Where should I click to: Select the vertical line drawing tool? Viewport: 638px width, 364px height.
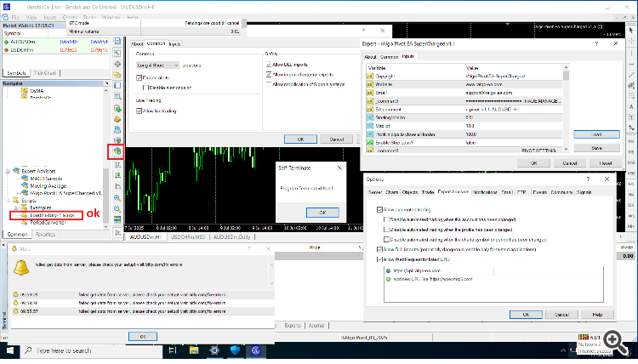click(631, 54)
